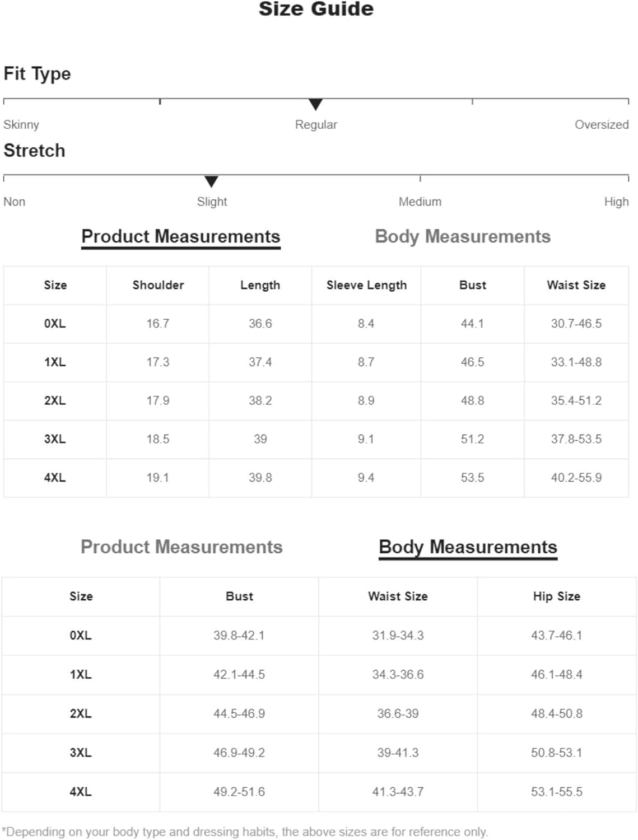The image size is (638, 840).
Task: Click the High stretch label
Action: coord(616,202)
